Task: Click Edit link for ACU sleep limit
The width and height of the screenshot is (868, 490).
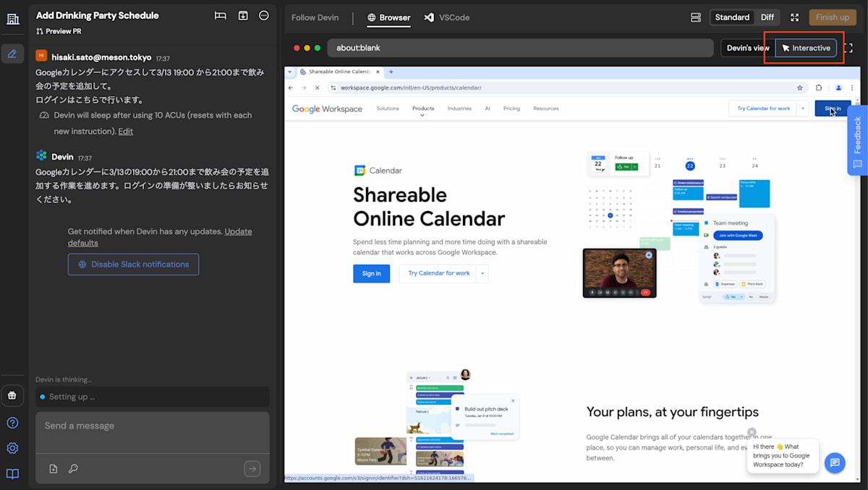Action: click(126, 132)
